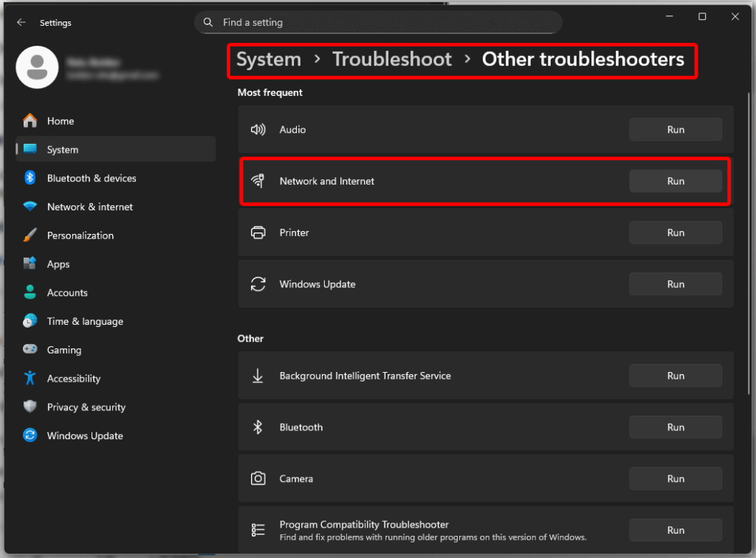This screenshot has height=558, width=756.
Task: Click the Audio speaker icon
Action: (x=258, y=129)
